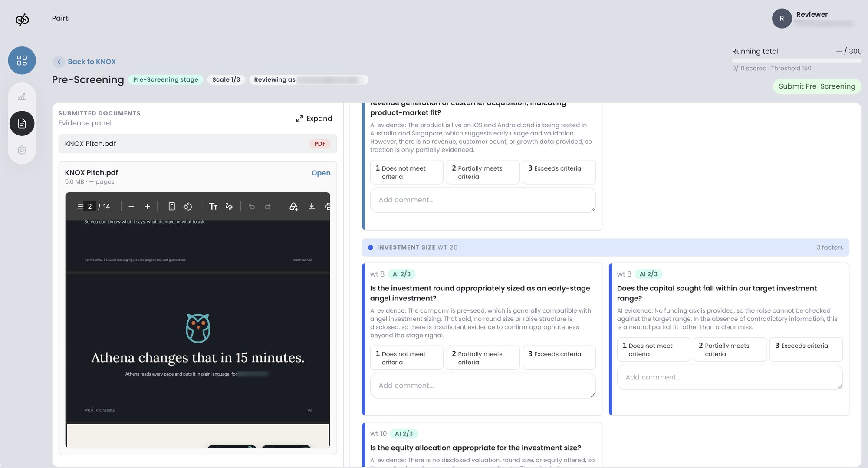Screen dimensions: 868x468
Task: Select the documents icon in sidebar
Action: tap(22, 124)
